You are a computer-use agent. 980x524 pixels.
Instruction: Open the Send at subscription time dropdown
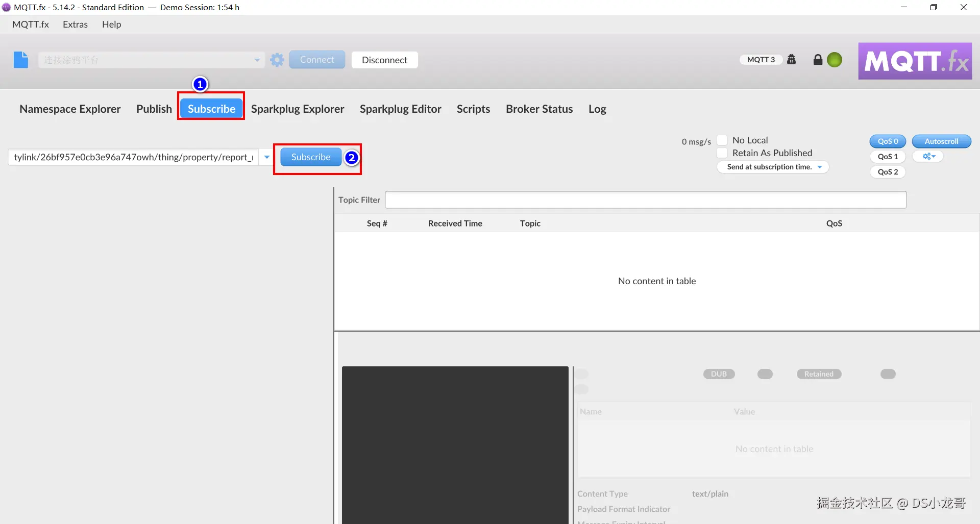773,167
